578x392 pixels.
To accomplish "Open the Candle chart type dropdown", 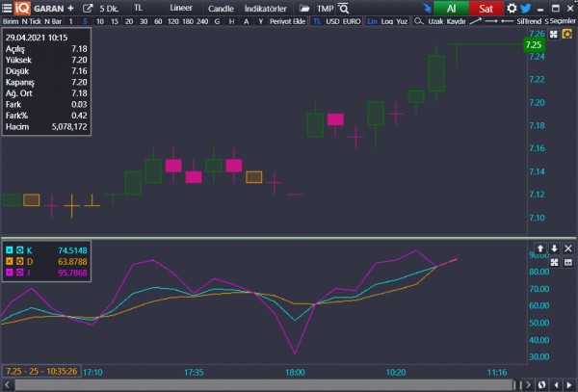I will coord(221,8).
